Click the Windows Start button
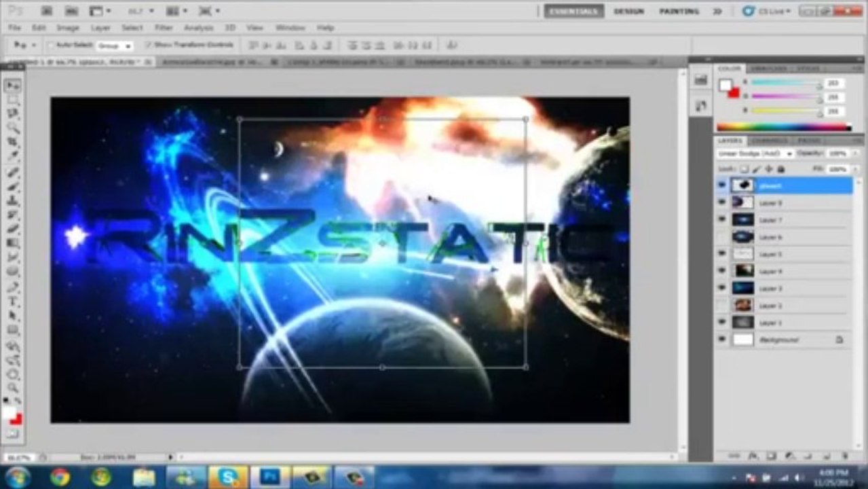This screenshot has height=489, width=868. click(x=18, y=477)
